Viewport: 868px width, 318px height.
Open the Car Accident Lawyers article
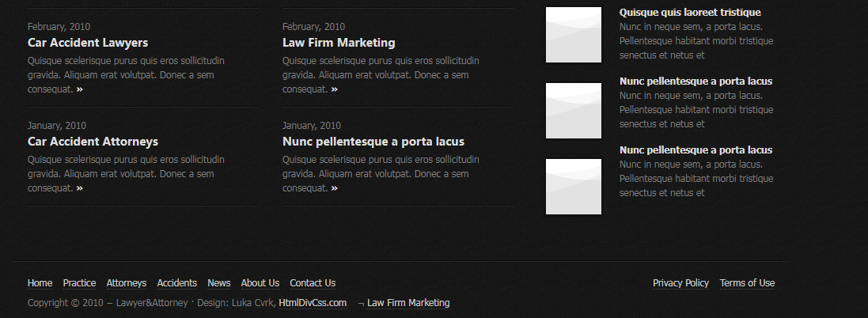coord(88,43)
